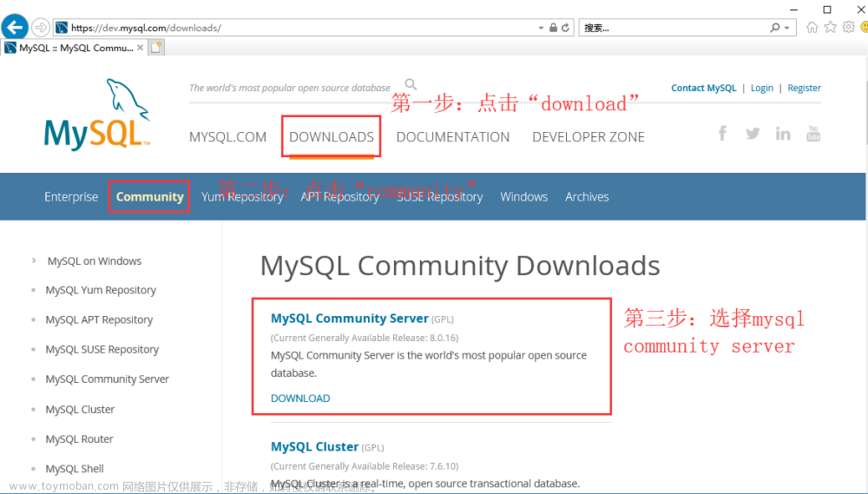Image resolution: width=868 pixels, height=494 pixels.
Task: Open the DOCUMENTATION menu item
Action: [x=453, y=137]
